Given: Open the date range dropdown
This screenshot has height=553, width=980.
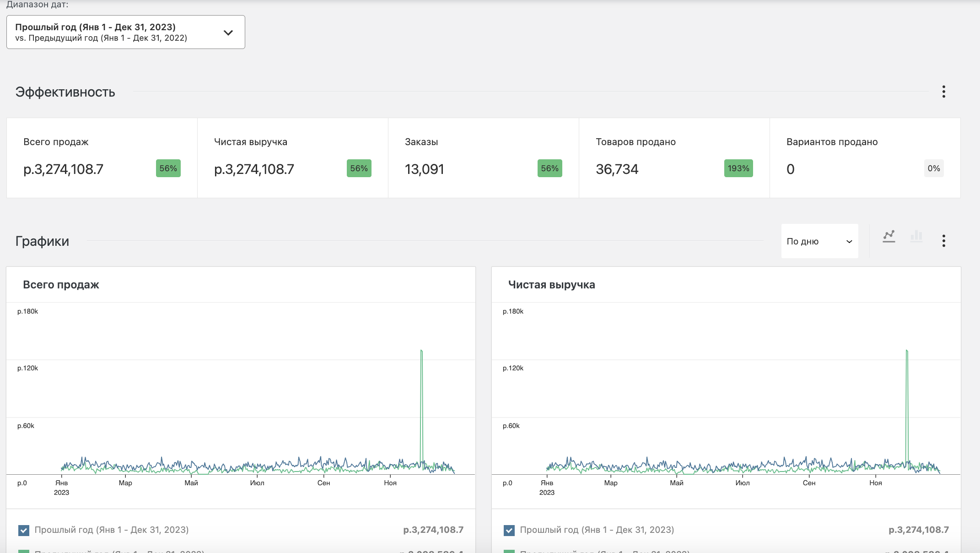Looking at the screenshot, I should [125, 32].
